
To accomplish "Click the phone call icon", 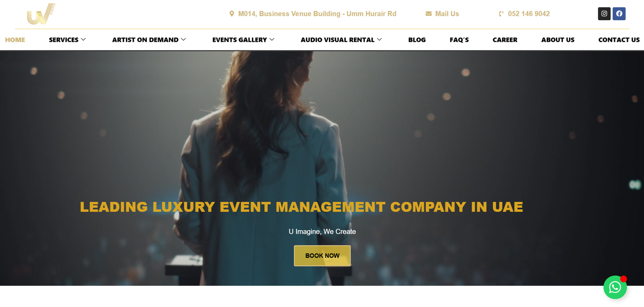I will (x=501, y=14).
